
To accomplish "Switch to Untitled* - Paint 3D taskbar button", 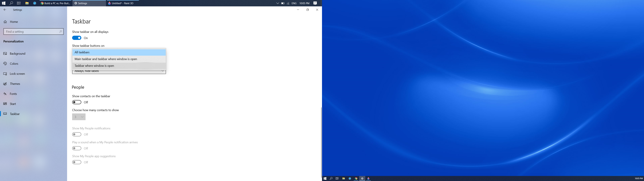I will pos(122,3).
